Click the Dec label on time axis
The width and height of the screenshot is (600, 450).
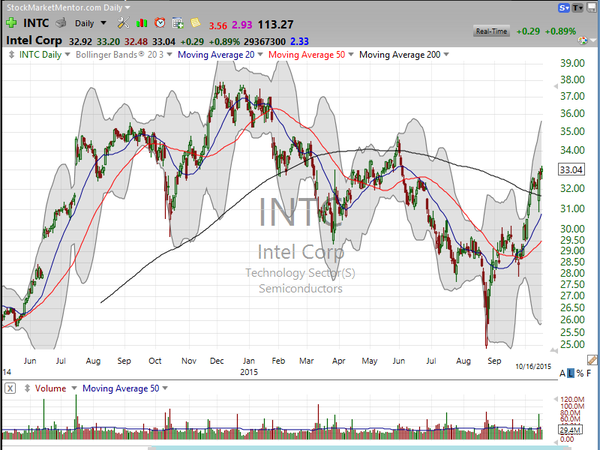(217, 361)
